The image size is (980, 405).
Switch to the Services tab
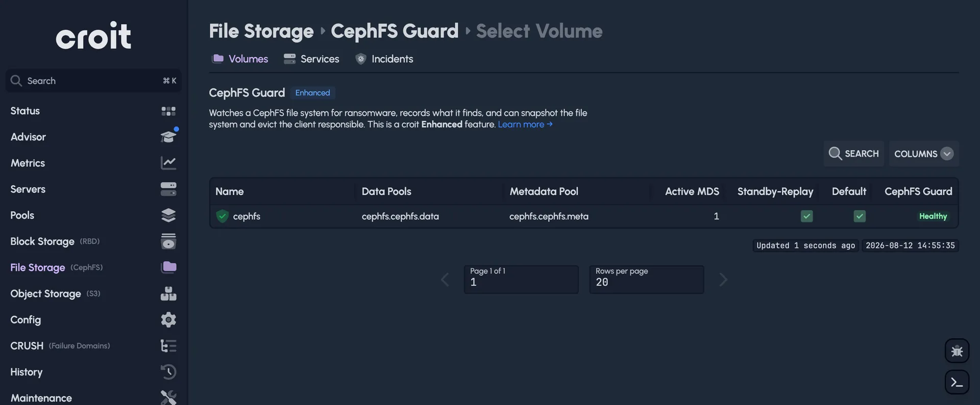click(x=311, y=59)
